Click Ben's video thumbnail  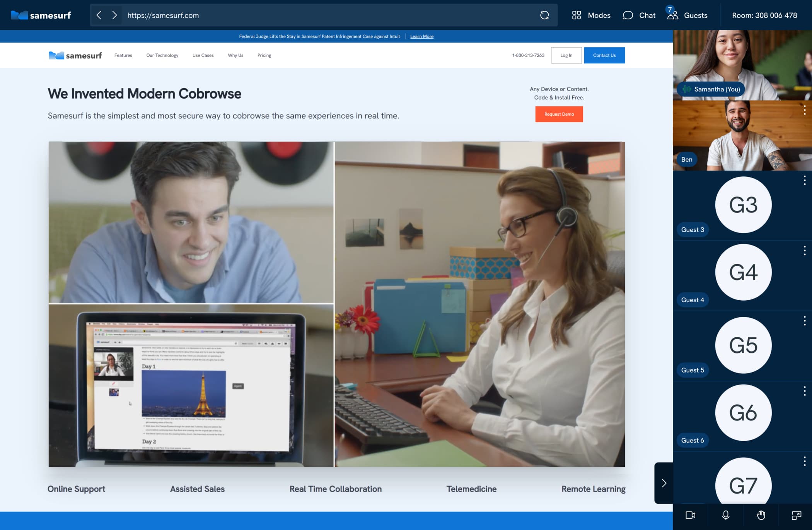click(x=742, y=135)
